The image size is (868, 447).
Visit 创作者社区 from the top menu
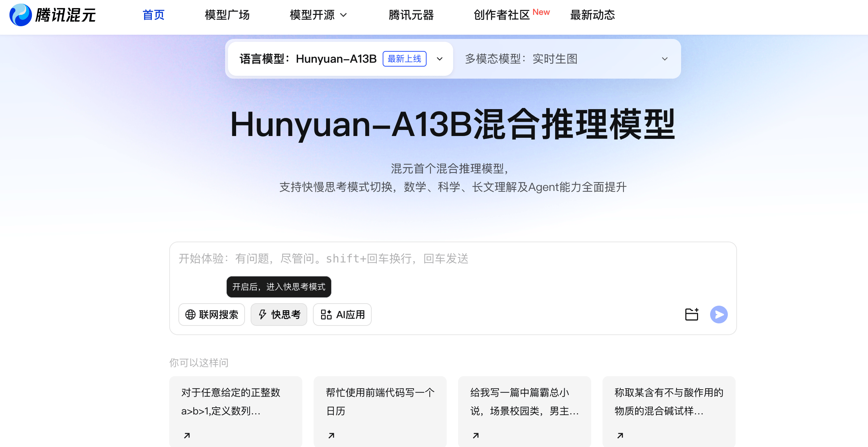pos(502,15)
